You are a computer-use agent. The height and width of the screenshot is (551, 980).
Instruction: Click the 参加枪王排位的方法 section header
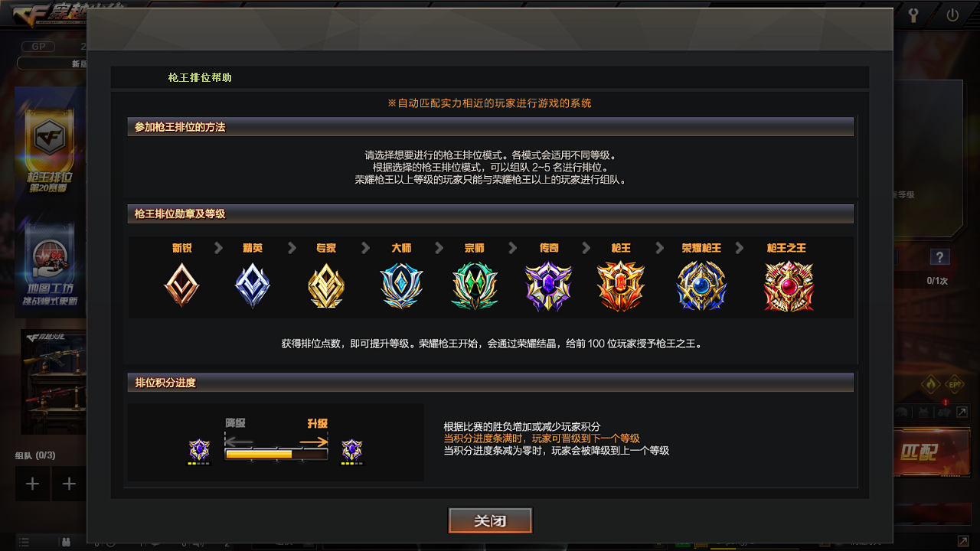pos(490,127)
